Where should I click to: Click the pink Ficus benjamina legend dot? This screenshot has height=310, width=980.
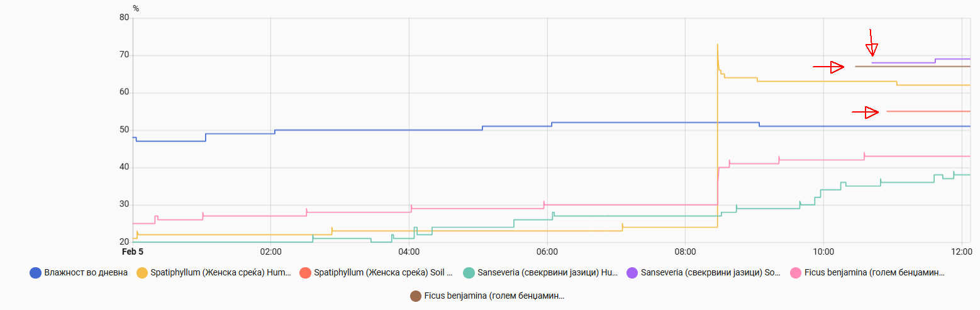click(795, 273)
